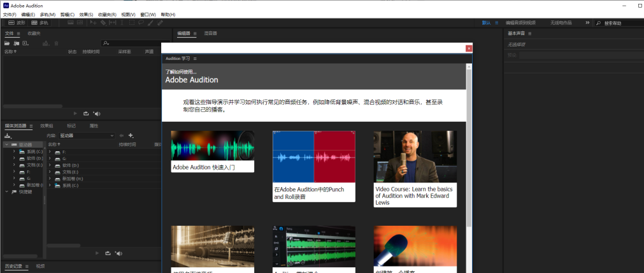Switch to the 属性 tab

94,126
